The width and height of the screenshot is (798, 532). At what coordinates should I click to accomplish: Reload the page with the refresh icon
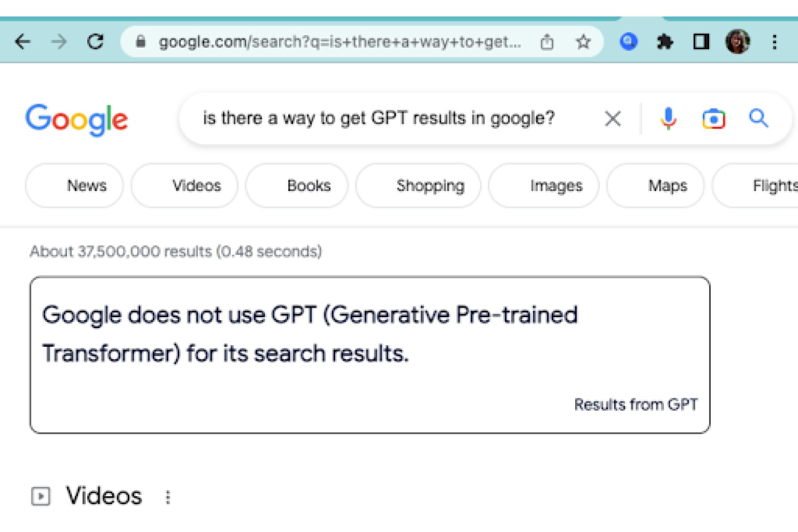coord(95,41)
